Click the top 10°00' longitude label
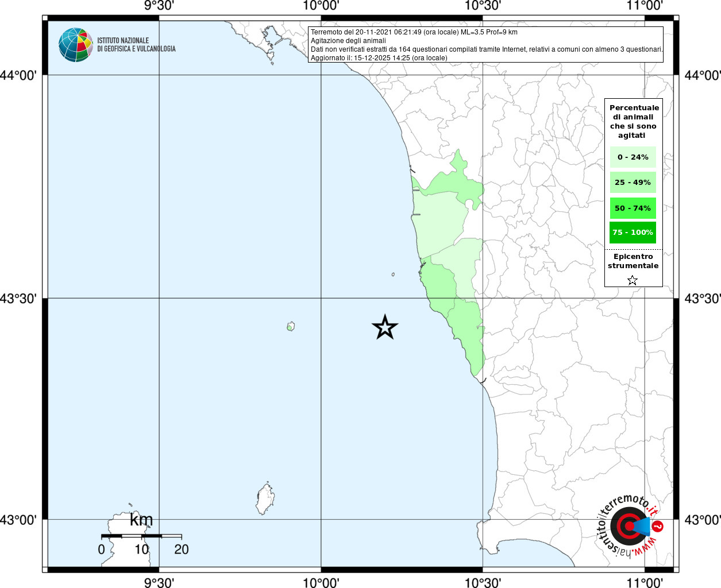Viewport: 721px width, 588px height. coord(321,6)
